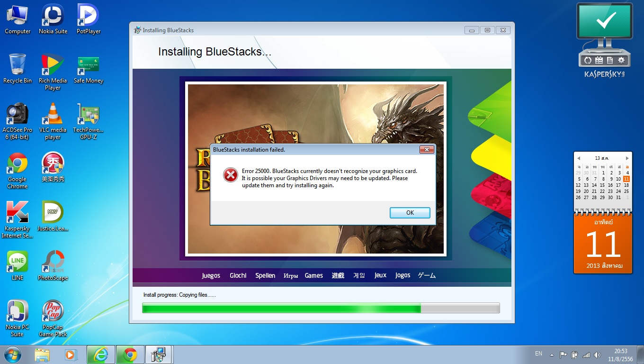The width and height of the screenshot is (644, 364).
Task: Click the "Juegos" label in the installer
Action: (211, 276)
